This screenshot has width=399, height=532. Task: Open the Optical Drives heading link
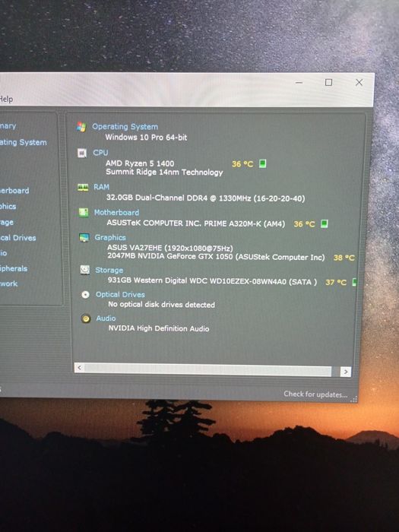coord(120,295)
